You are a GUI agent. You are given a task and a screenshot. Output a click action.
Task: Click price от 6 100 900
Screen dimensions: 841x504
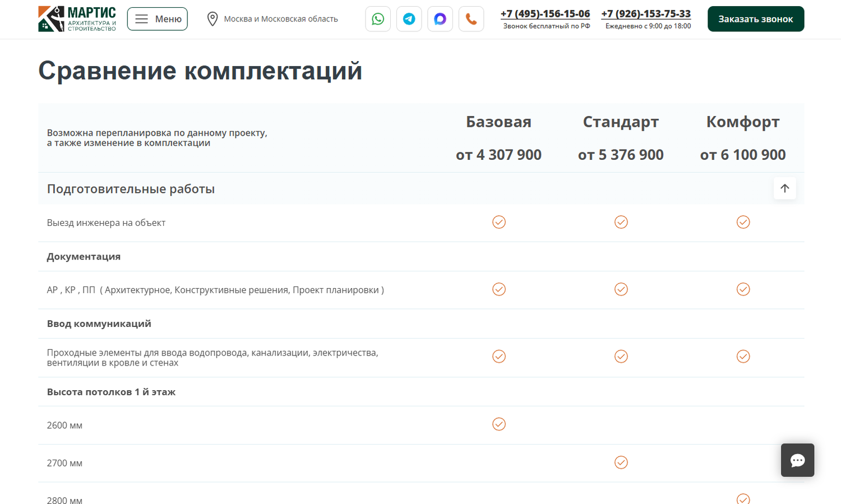coord(743,155)
